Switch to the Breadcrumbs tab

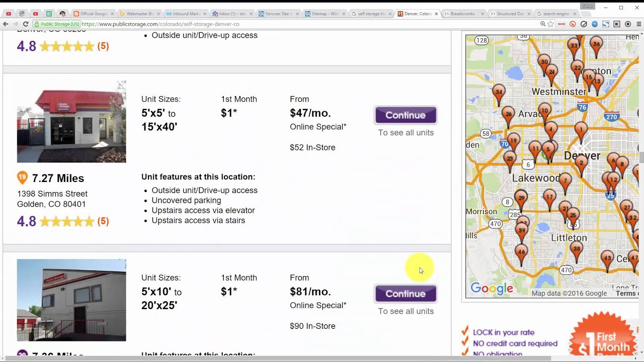tap(463, 14)
